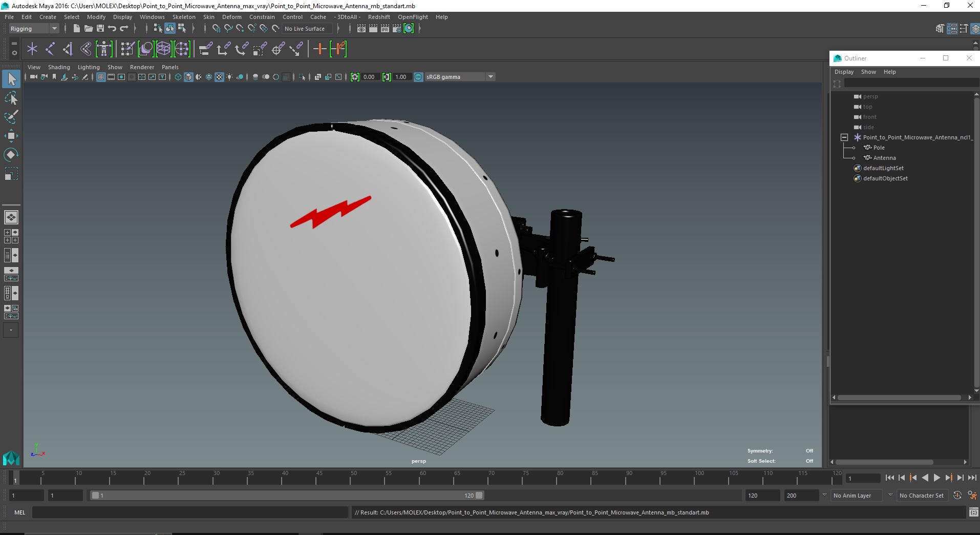Go to start of playback range
The image size is (980, 535).
coord(889,478)
